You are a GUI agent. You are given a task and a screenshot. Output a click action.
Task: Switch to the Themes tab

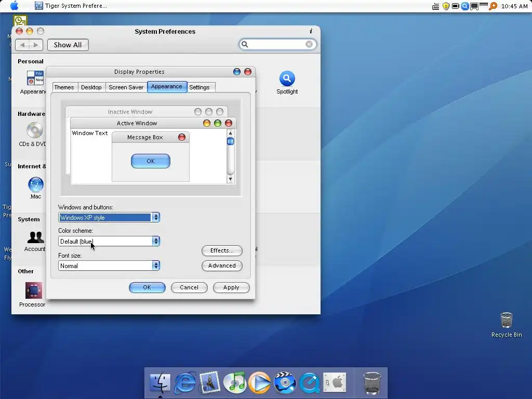point(64,87)
